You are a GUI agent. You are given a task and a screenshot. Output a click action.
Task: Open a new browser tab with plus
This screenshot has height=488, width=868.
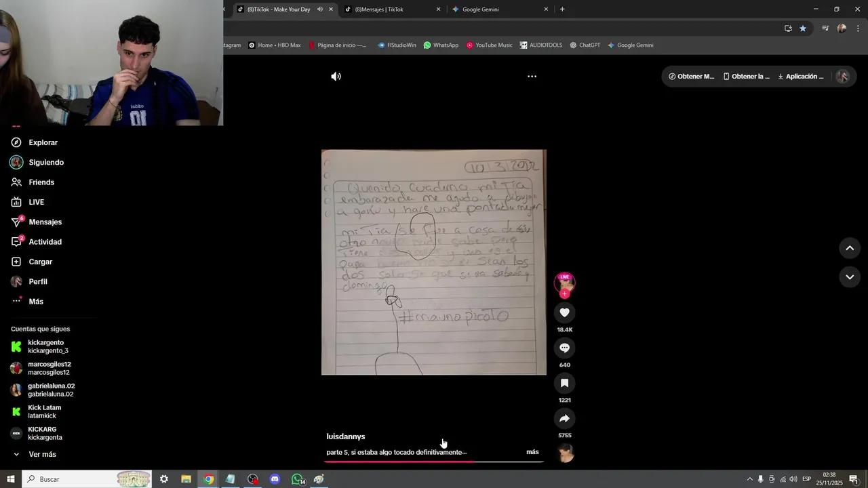click(x=562, y=9)
